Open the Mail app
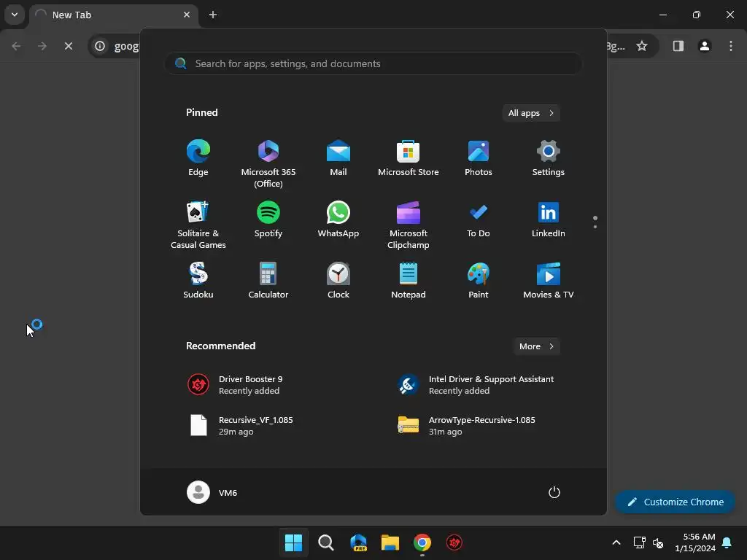This screenshot has width=747, height=560. click(338, 158)
